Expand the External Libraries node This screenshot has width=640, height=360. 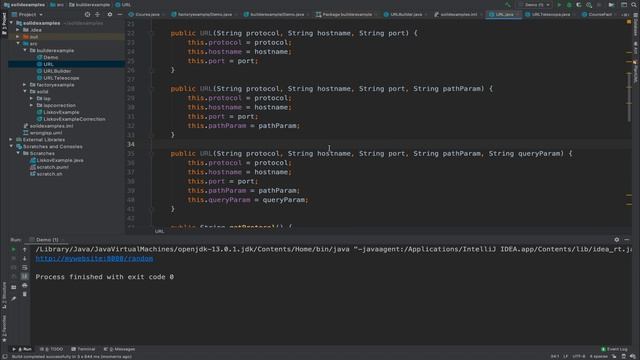11,140
